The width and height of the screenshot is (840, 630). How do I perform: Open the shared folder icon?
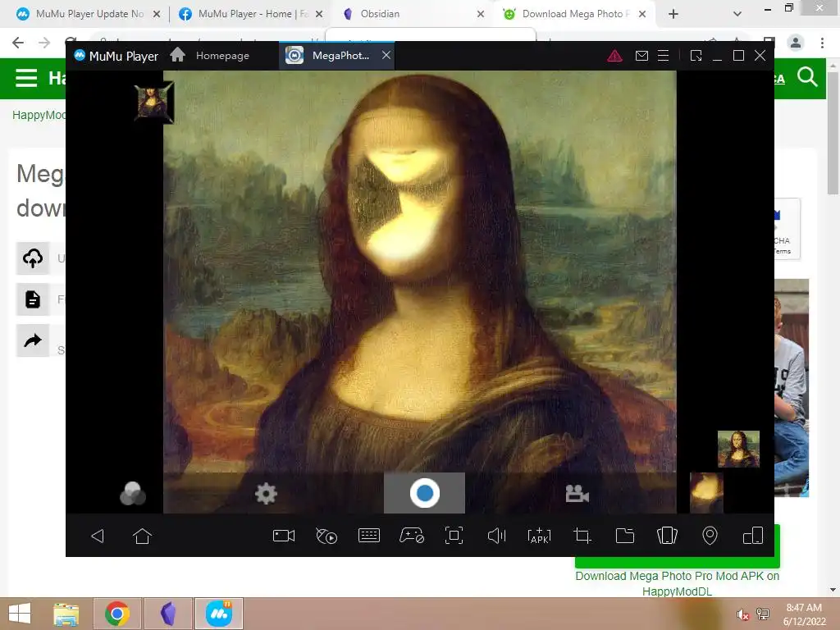tap(624, 536)
